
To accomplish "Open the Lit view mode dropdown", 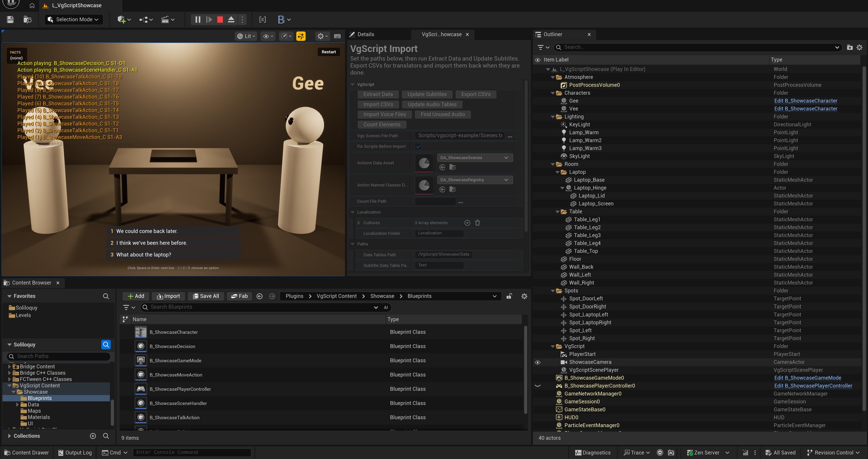I will coord(246,36).
